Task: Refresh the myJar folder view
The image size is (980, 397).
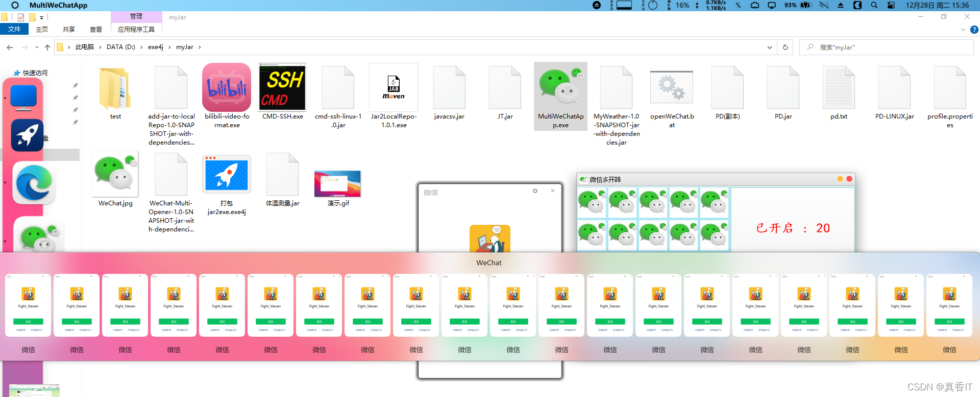Action: [x=786, y=48]
